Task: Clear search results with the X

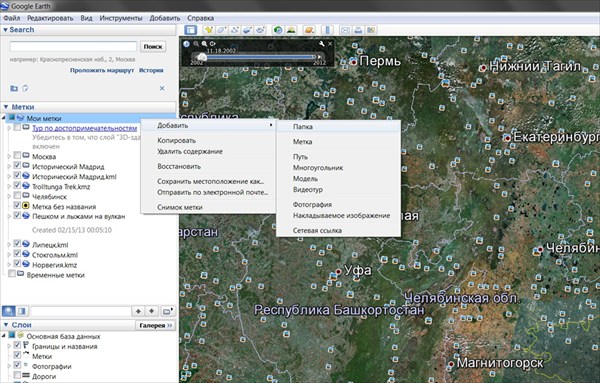Action: pos(162,88)
